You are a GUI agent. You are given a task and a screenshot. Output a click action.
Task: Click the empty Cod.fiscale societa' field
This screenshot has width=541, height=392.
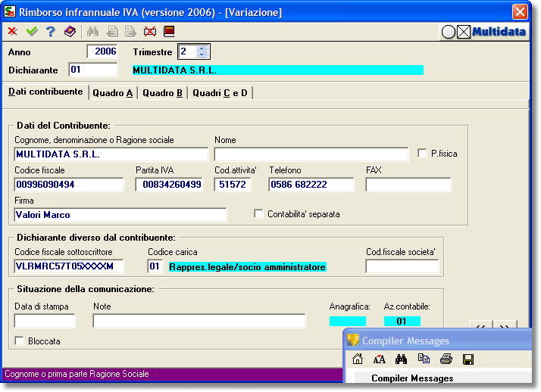click(x=402, y=266)
